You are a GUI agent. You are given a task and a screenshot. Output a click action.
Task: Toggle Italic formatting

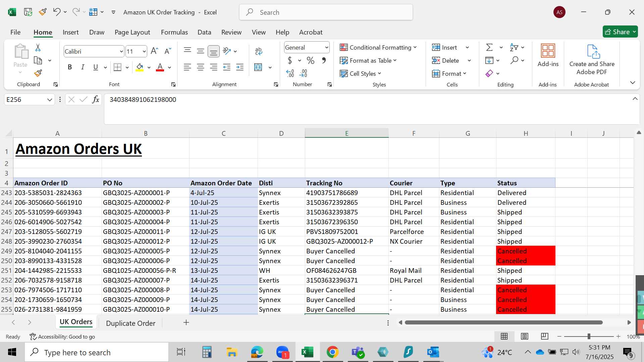click(x=83, y=67)
